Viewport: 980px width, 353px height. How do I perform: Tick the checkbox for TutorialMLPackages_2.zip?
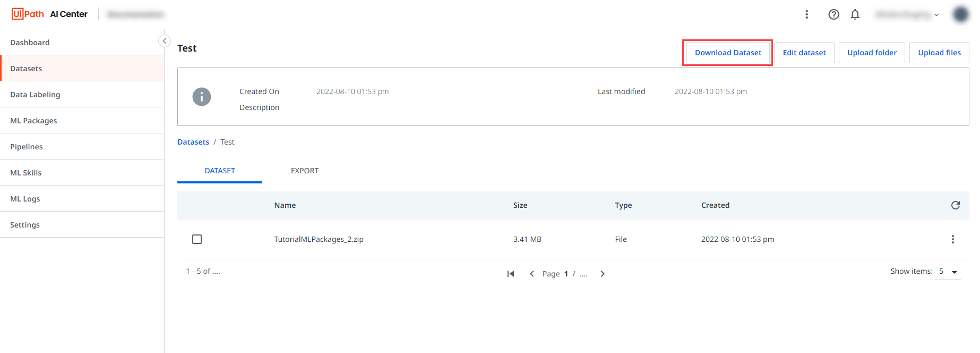point(197,239)
